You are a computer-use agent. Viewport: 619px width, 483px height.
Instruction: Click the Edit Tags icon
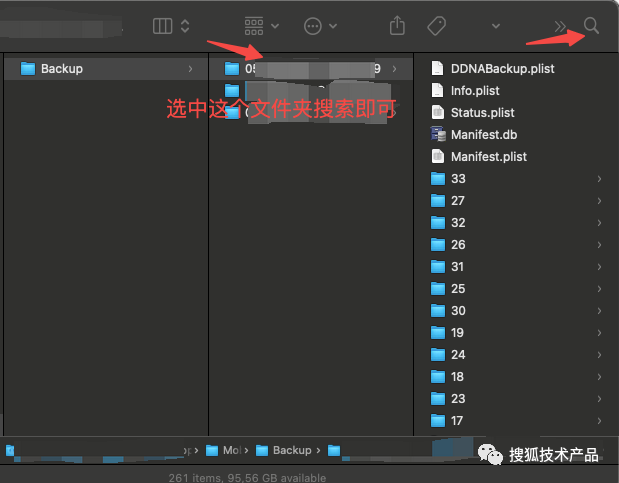point(437,26)
